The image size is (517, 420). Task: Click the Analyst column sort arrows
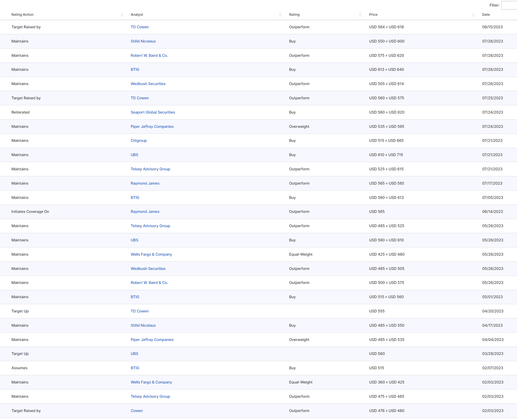pyautogui.click(x=280, y=15)
